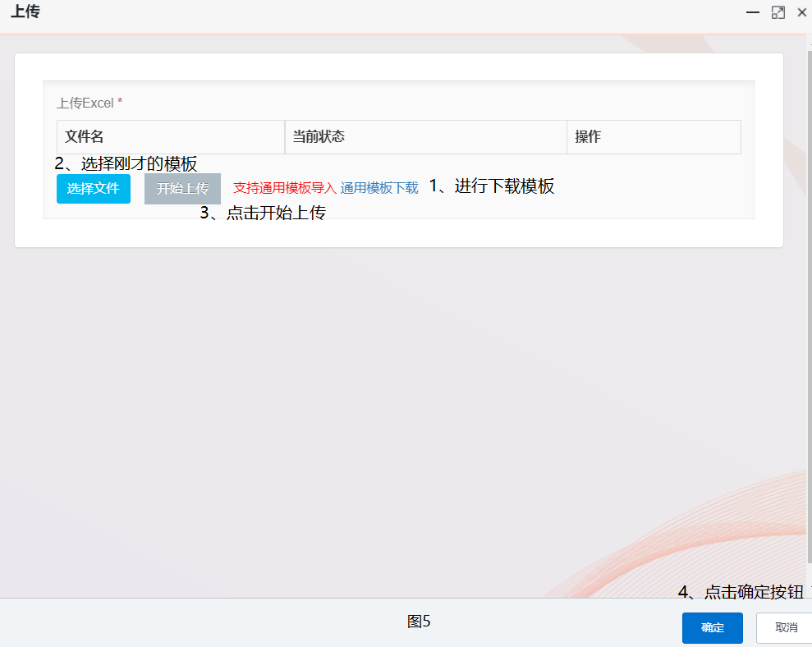Click the annotation 2、选择刚才的模板
The height and width of the screenshot is (647, 812).
click(x=126, y=163)
